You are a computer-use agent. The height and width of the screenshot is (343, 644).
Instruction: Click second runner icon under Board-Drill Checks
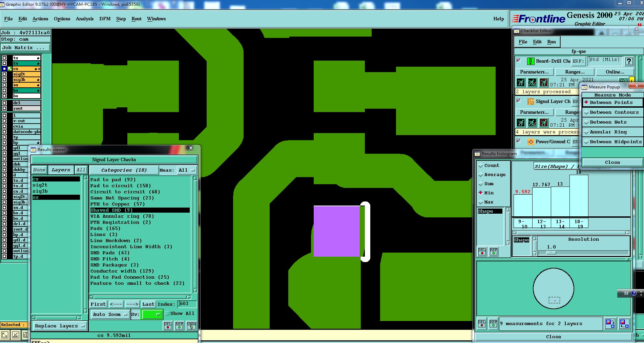pyautogui.click(x=532, y=82)
